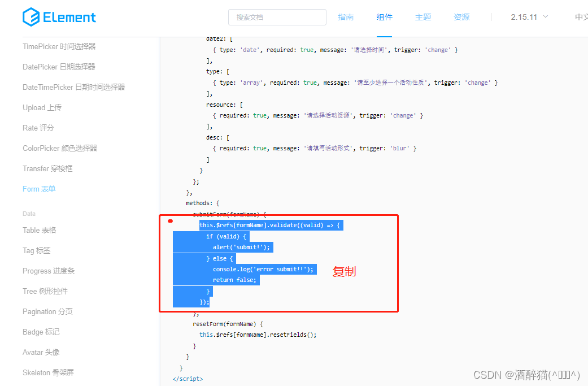The width and height of the screenshot is (588, 386).
Task: Select Form 表单 in sidebar
Action: point(39,189)
